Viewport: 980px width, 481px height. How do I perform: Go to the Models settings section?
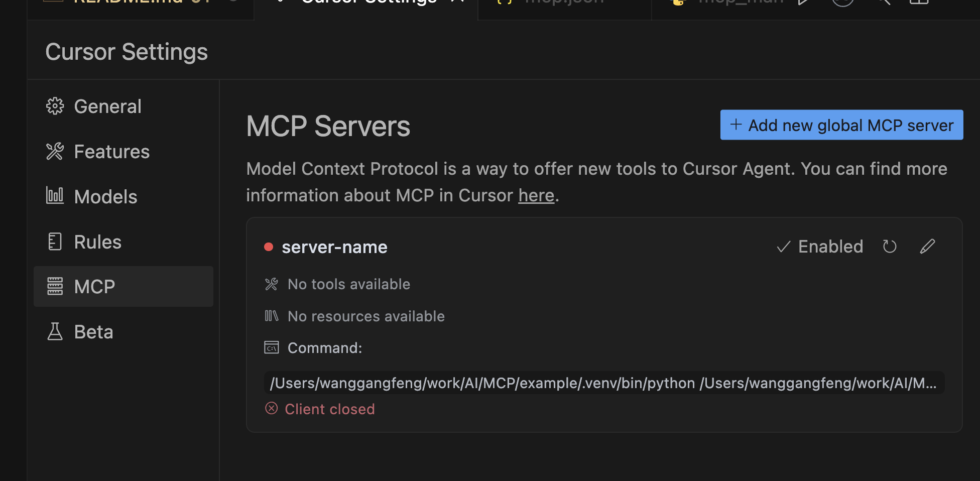(x=124, y=197)
